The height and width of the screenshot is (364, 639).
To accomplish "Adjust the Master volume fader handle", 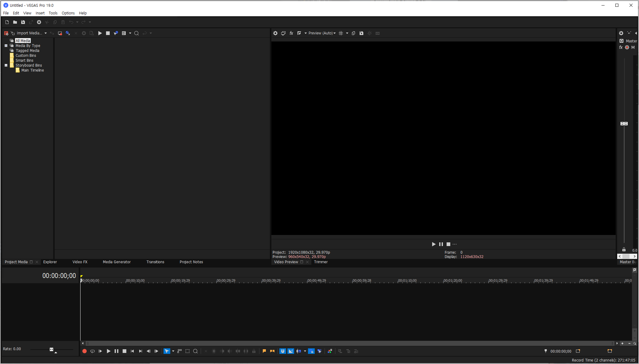I will coord(624,123).
